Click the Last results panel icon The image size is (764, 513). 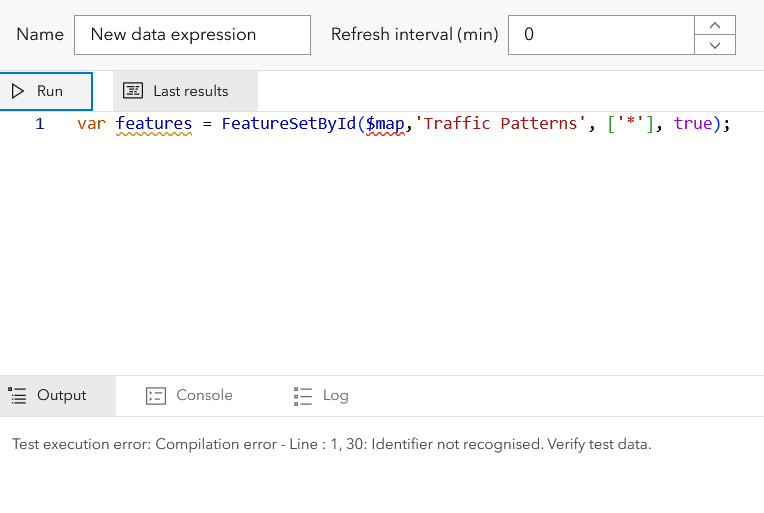point(133,91)
